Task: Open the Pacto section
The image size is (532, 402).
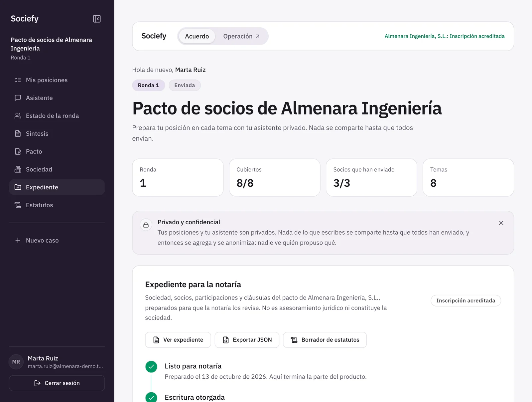Action: pos(57,151)
